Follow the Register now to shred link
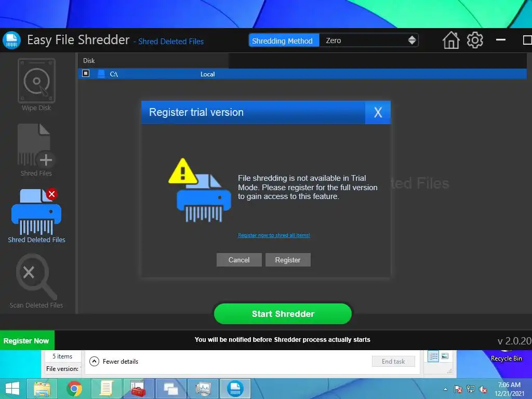532x399 pixels. pyautogui.click(x=274, y=235)
